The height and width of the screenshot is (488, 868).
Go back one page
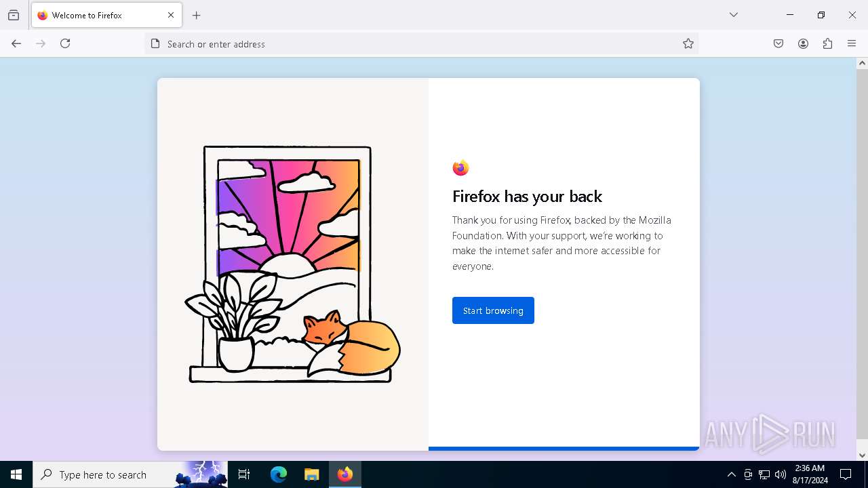[x=16, y=43]
